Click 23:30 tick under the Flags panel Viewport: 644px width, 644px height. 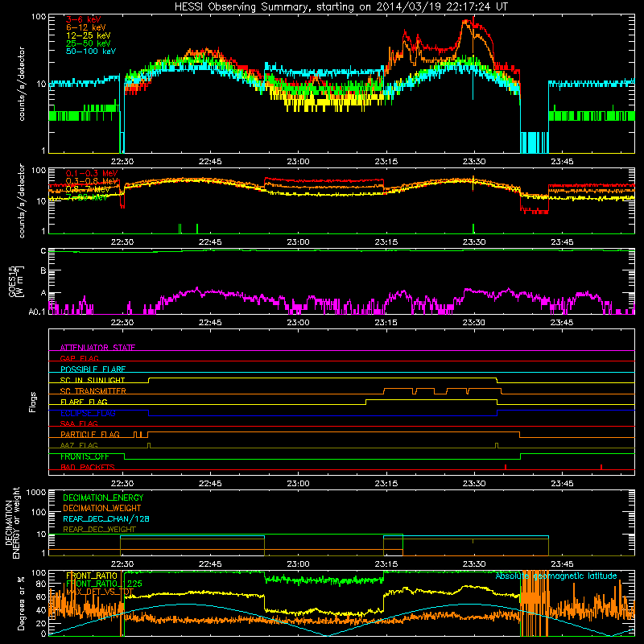[474, 484]
